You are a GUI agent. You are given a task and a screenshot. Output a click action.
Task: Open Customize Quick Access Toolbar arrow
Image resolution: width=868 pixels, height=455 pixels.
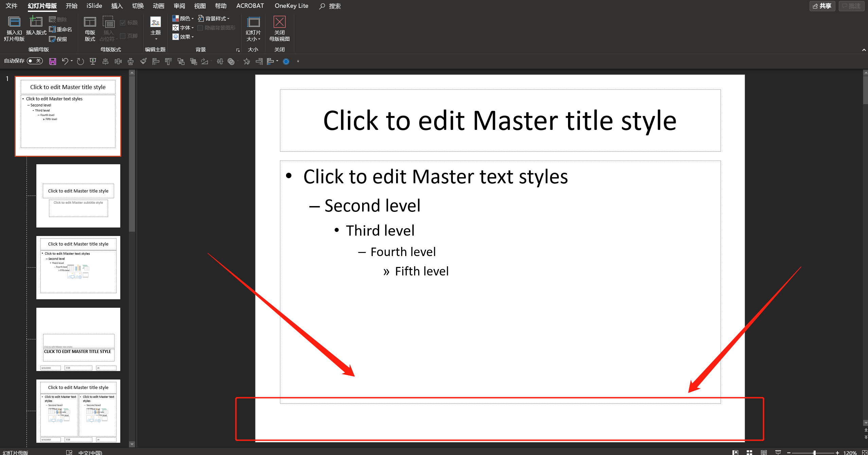[298, 61]
